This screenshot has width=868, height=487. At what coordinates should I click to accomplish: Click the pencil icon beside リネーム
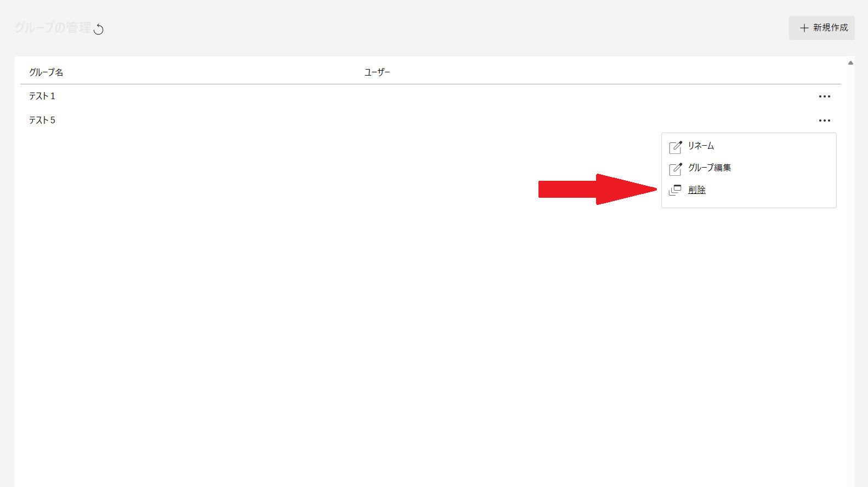tap(676, 147)
